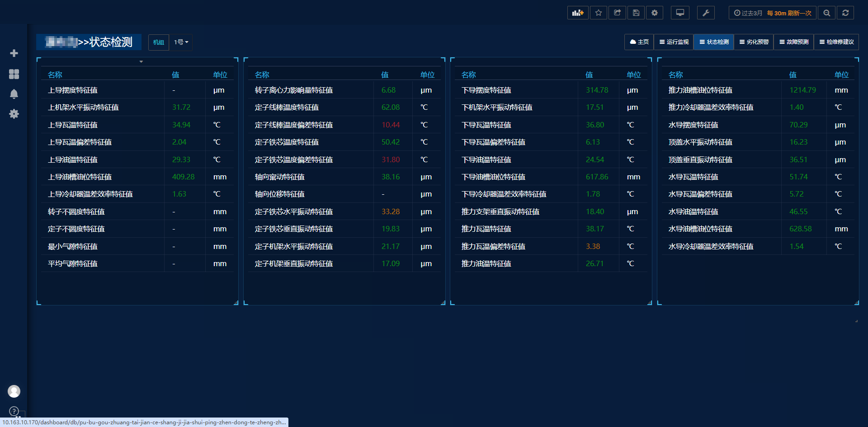The image size is (868, 427).
Task: Open the 故障预测 page
Action: pos(793,42)
